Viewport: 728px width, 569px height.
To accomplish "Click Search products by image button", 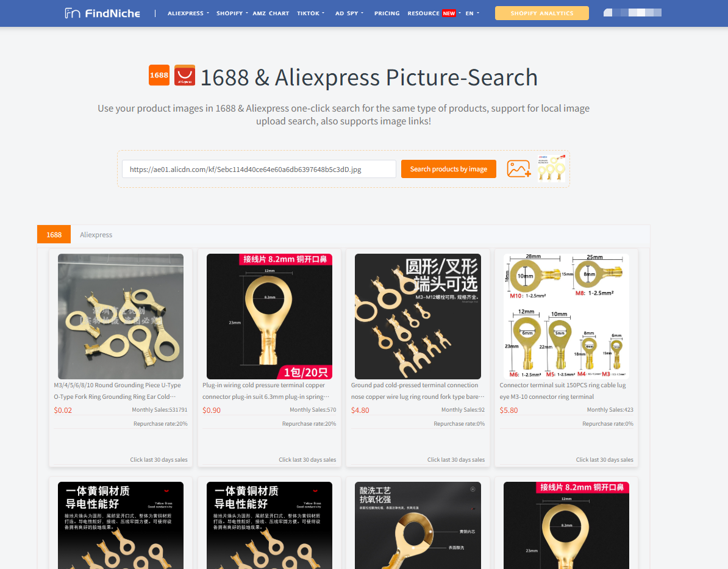I will (x=449, y=169).
